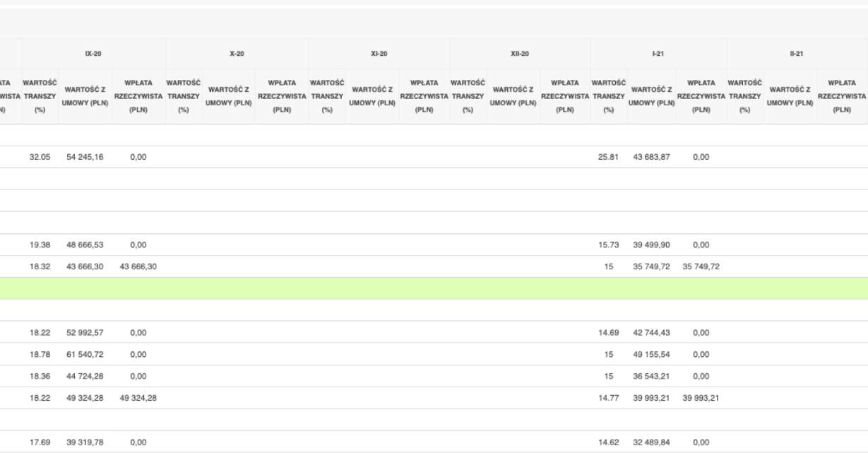
Task: Click the 18.32 tranche percentage cell
Action: pyautogui.click(x=40, y=266)
